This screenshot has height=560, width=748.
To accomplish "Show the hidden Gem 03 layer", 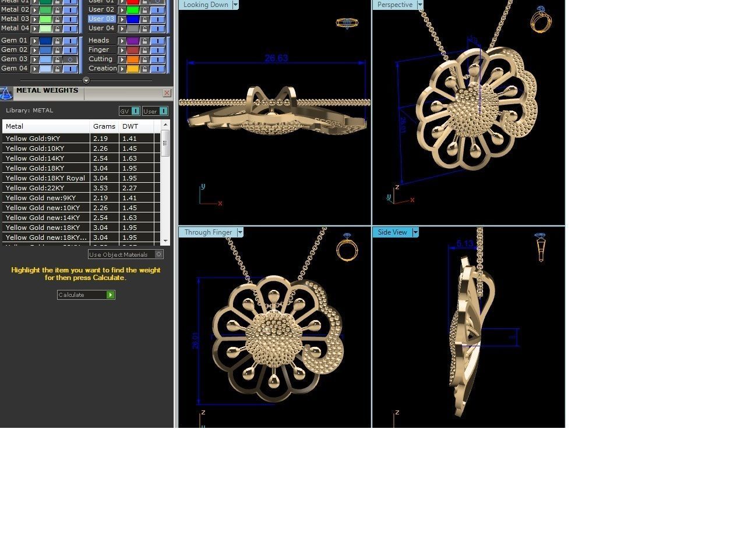I will click(70, 59).
